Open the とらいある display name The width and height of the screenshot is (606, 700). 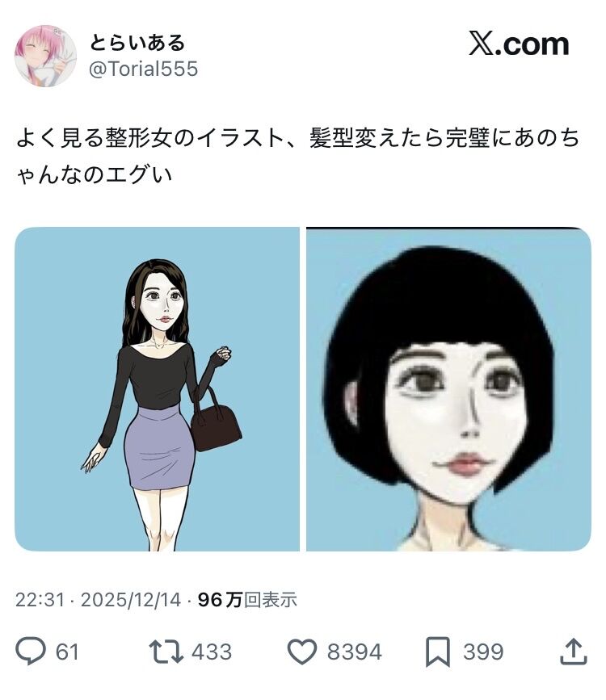[x=137, y=43]
